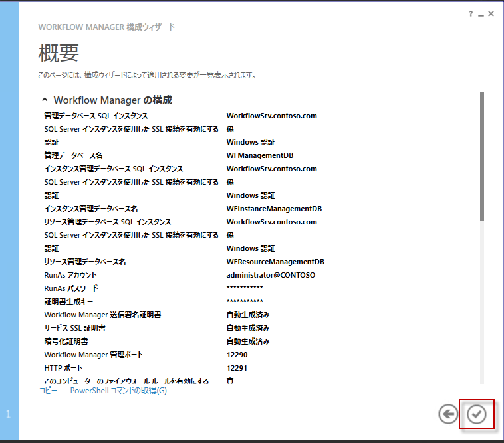Select the administrator@CONTOSO value
This screenshot has height=443, width=504.
[x=271, y=275]
